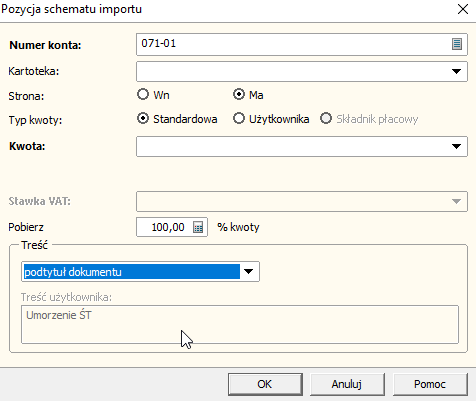Click the 'Treść użytkownika:' label
476x401 pixels.
point(66,297)
